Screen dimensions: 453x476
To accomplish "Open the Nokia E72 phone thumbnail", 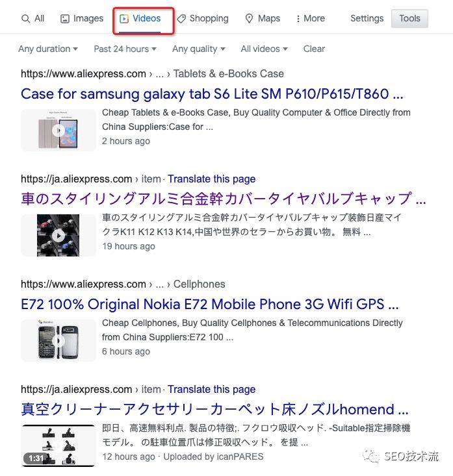I will click(58, 340).
